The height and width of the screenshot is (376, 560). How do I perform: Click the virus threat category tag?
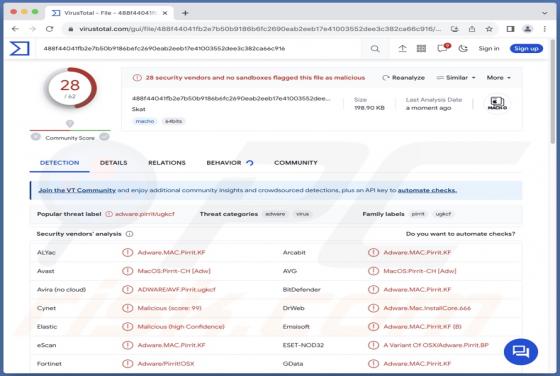tap(302, 214)
